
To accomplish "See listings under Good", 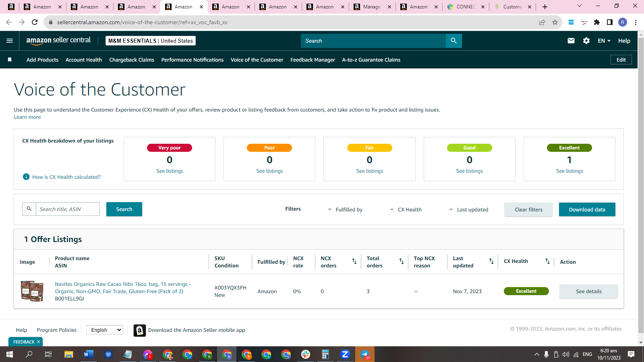I will coord(469,171).
